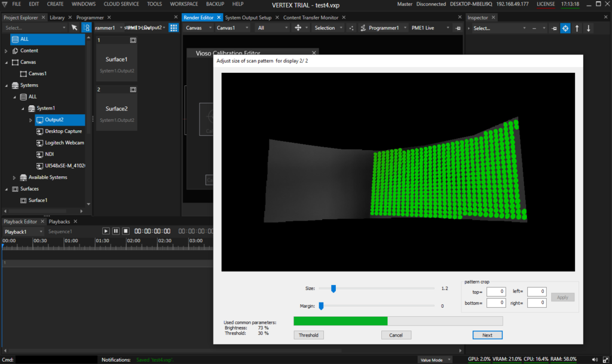
Task: Open the WORKSPACE menu
Action: (183, 4)
